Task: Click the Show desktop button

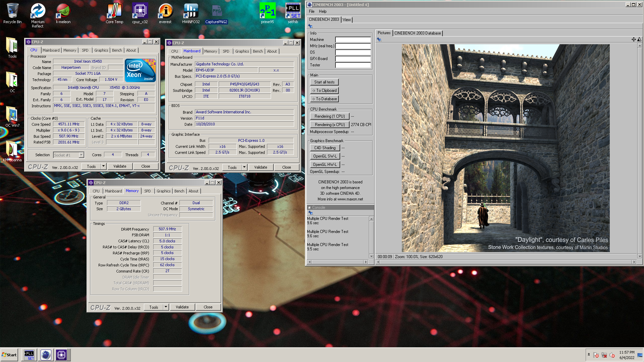Action: click(x=640, y=355)
